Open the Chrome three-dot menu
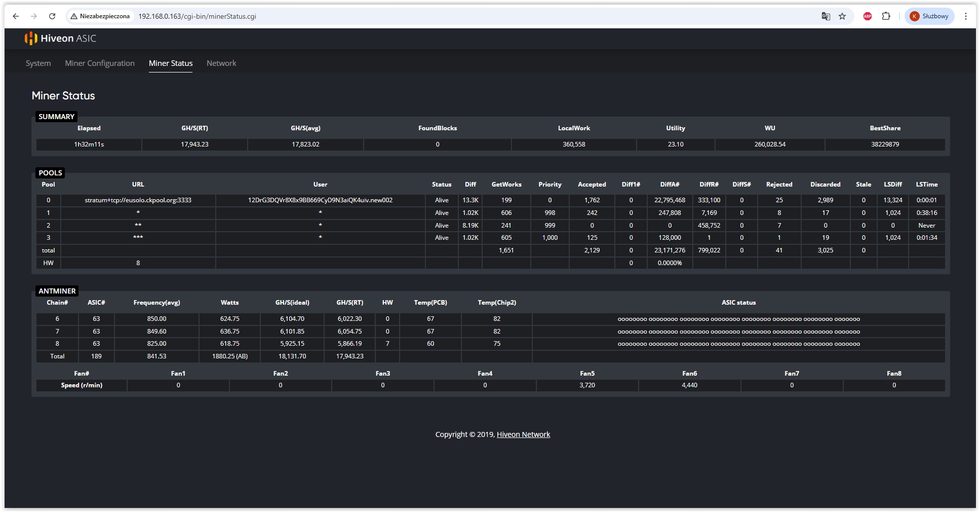 [x=966, y=16]
